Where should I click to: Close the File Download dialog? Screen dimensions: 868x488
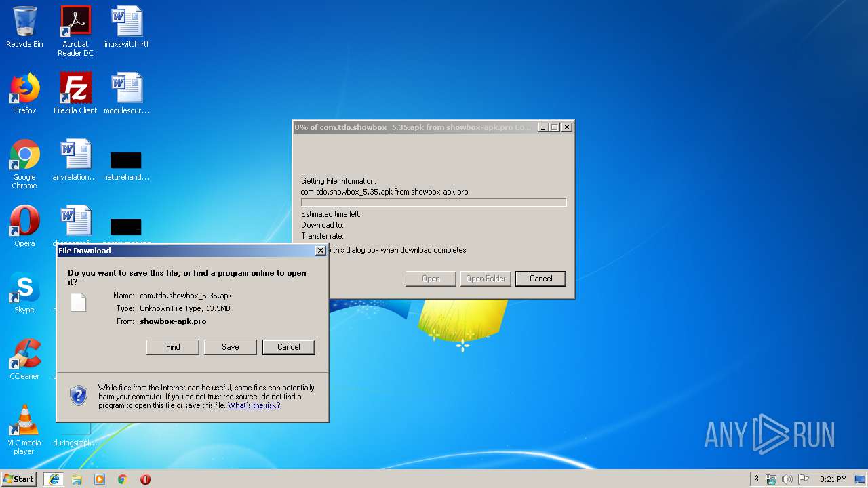click(321, 251)
